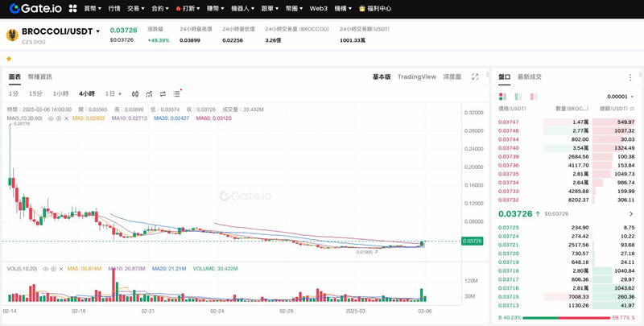
Task: Switch to the 最新成交 tab
Action: pyautogui.click(x=530, y=76)
